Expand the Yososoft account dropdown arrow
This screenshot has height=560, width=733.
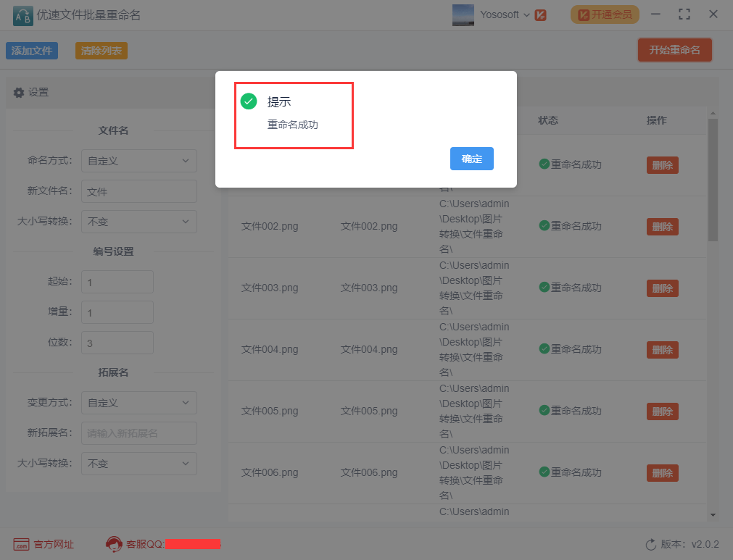pyautogui.click(x=526, y=15)
